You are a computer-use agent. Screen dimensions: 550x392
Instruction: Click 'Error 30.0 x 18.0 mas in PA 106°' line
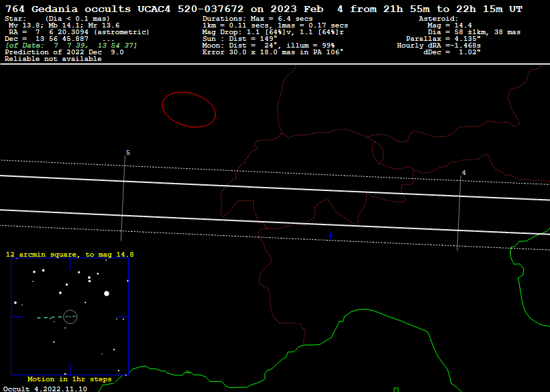pos(273,52)
